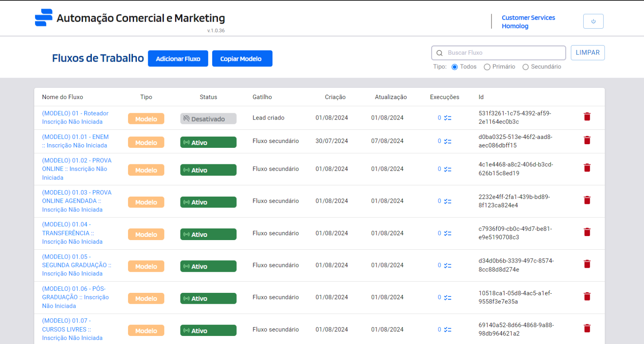Click the Tipo column header
The height and width of the screenshot is (344, 644).
click(x=146, y=97)
